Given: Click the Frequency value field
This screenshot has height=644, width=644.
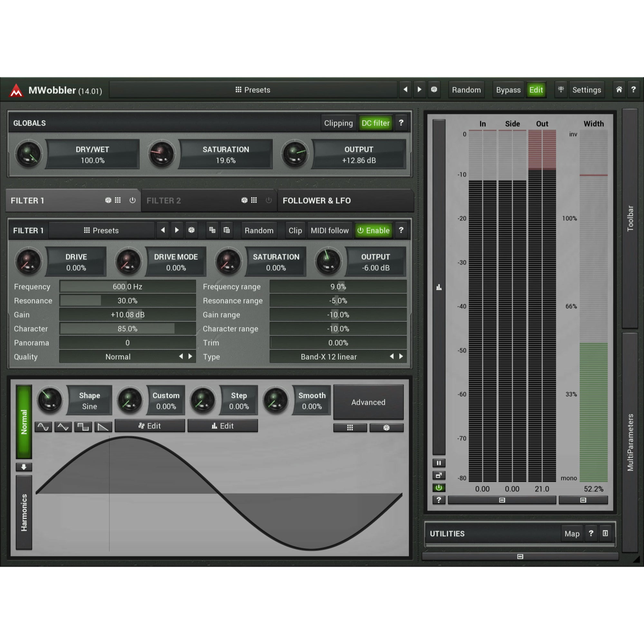Looking at the screenshot, I should pos(128,287).
